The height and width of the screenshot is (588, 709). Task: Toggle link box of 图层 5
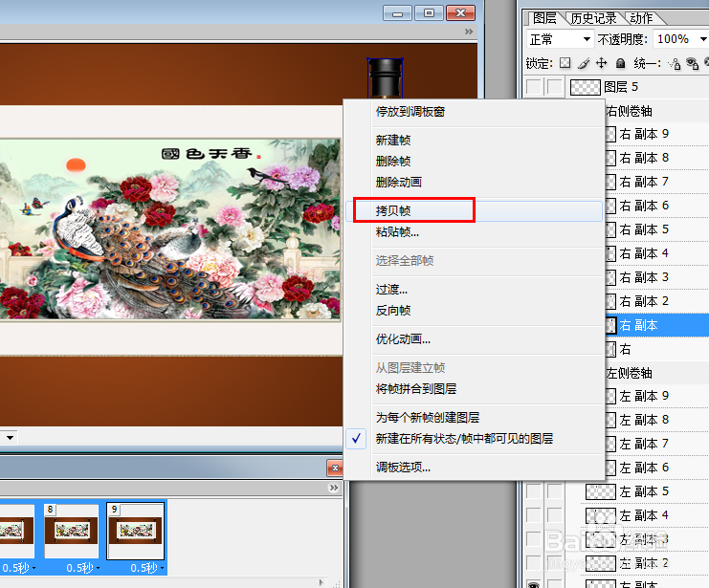(555, 86)
